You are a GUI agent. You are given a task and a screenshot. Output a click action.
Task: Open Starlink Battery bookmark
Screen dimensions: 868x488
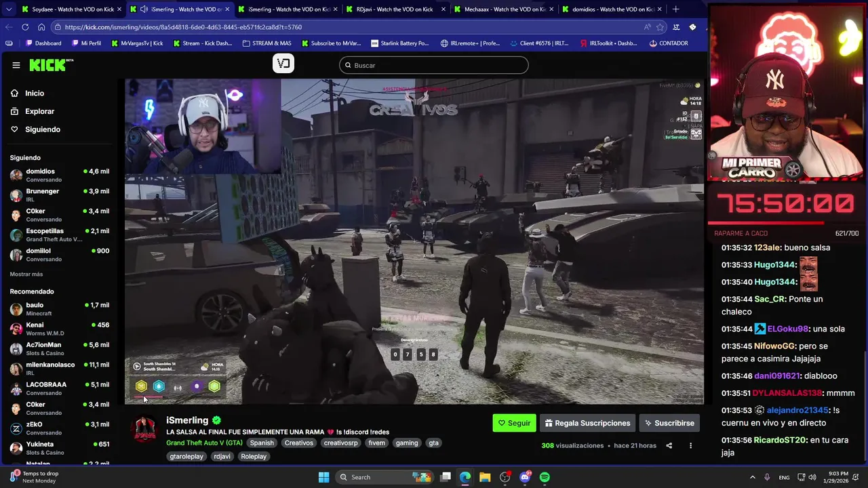[x=399, y=43]
